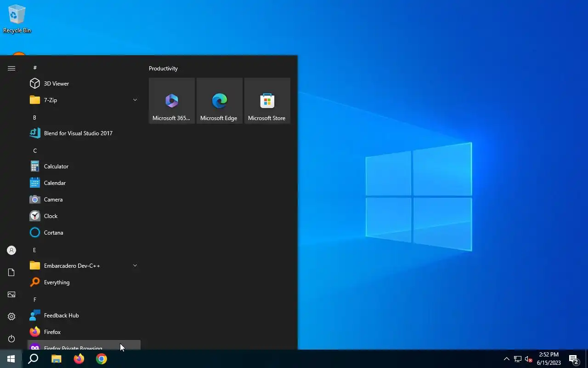Click the C letter header
Screen dimensions: 588x368
[34, 151]
